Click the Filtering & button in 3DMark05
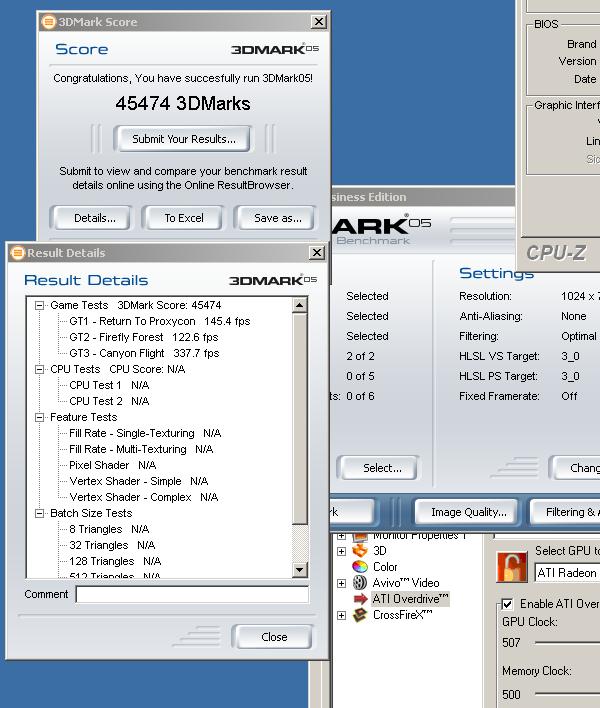Screen dimensions: 600x708 click(566, 512)
